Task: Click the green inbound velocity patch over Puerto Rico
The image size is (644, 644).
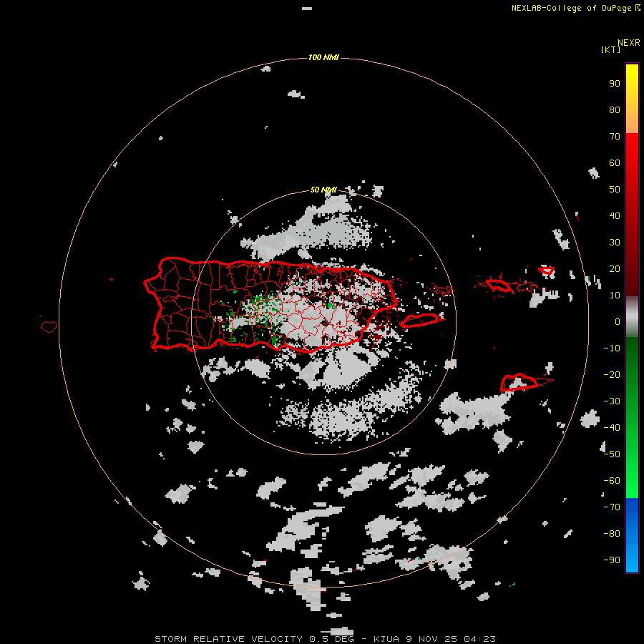Action: tap(263, 304)
